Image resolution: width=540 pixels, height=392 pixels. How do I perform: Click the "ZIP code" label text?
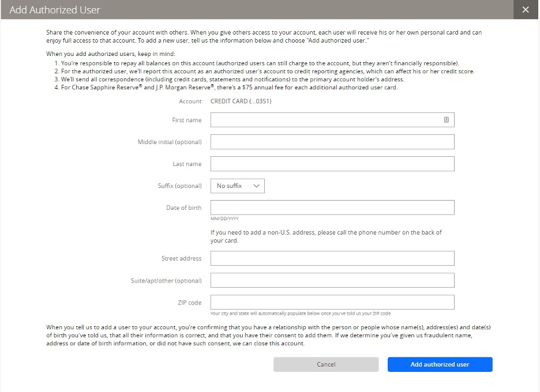(189, 303)
